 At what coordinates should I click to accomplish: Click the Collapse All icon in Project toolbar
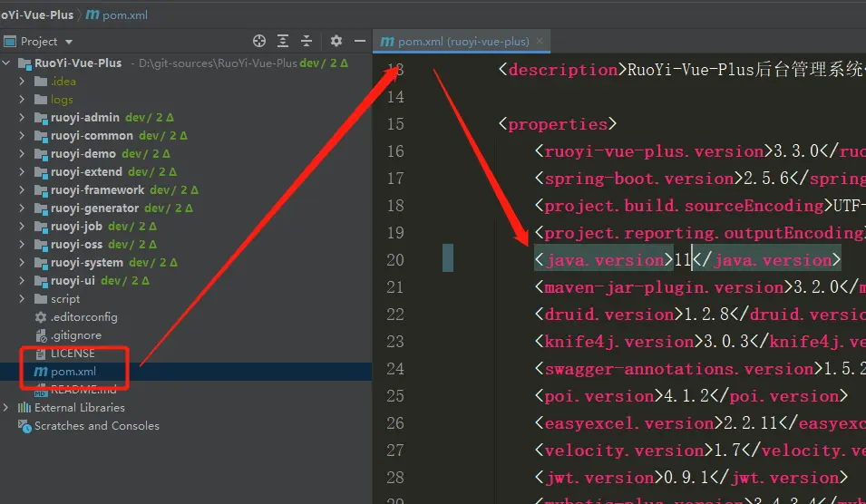tap(307, 41)
